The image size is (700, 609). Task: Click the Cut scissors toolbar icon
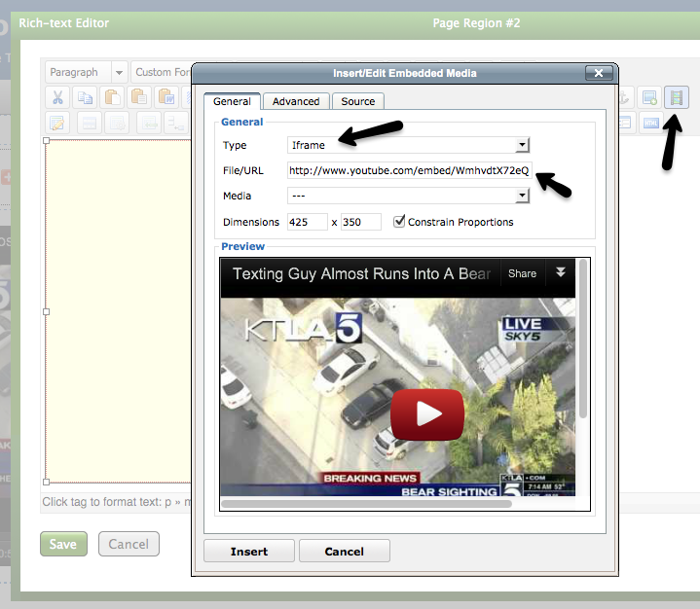click(57, 97)
